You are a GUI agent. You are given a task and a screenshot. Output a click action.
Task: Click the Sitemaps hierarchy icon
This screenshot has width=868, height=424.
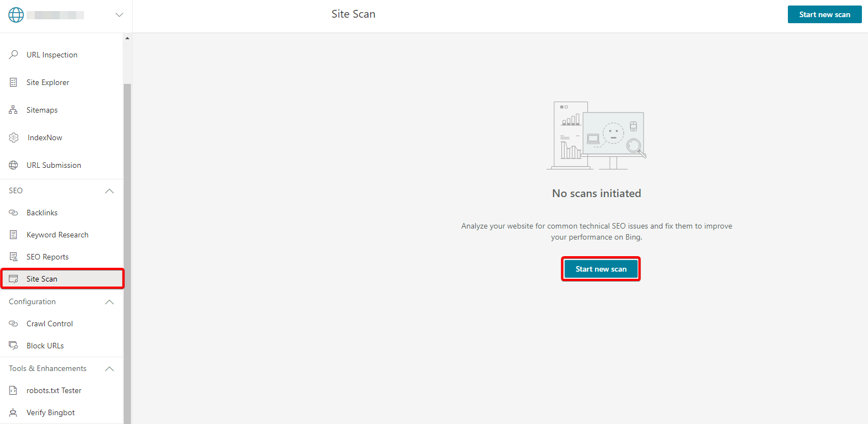click(14, 110)
